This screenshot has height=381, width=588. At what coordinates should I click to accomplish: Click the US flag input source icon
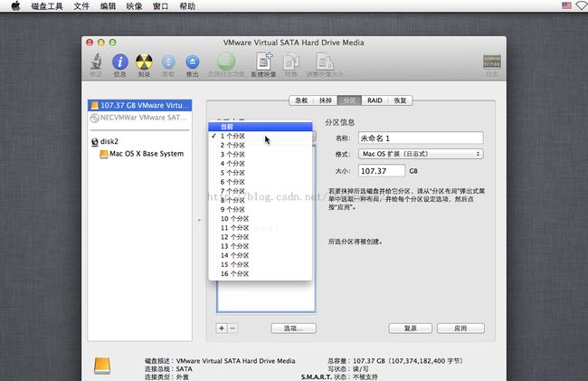coord(566,5)
